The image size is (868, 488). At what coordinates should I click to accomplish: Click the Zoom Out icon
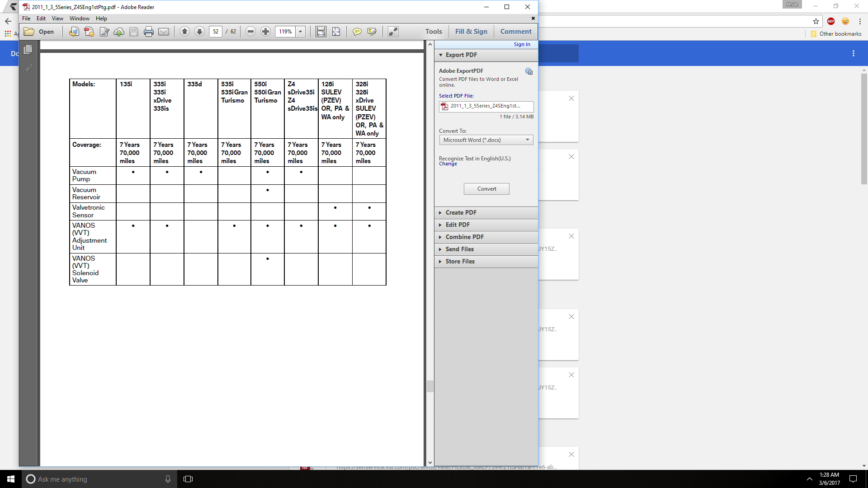pos(251,32)
